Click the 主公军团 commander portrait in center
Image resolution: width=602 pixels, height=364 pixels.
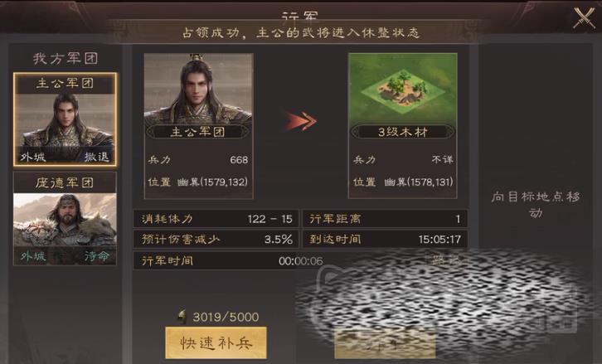[198, 89]
